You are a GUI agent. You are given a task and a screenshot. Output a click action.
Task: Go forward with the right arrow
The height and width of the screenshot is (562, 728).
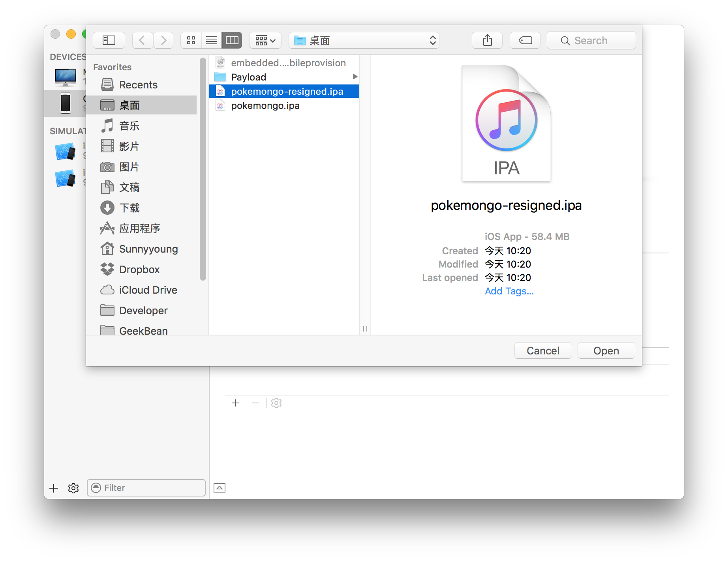point(163,40)
